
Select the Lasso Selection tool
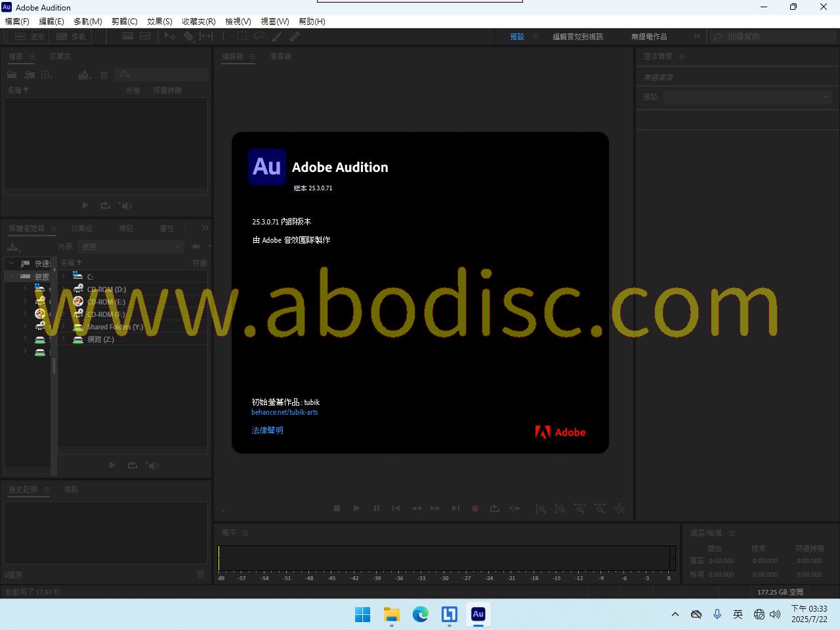click(x=259, y=37)
